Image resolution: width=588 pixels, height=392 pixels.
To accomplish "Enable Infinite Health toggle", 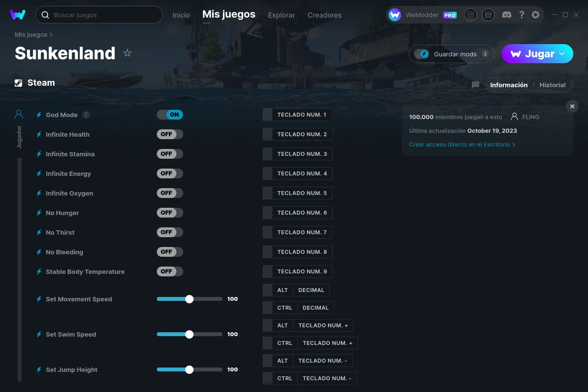I will [170, 134].
